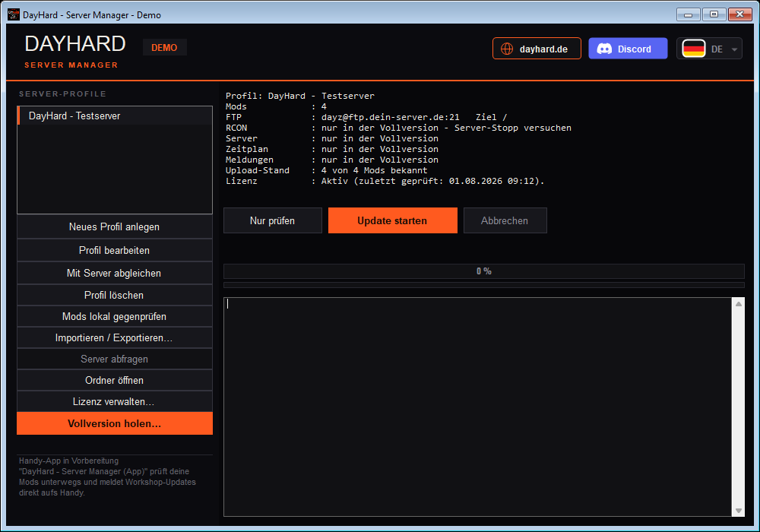Click the log scrollbar up arrow
Screen dimensions: 760x532
738,304
